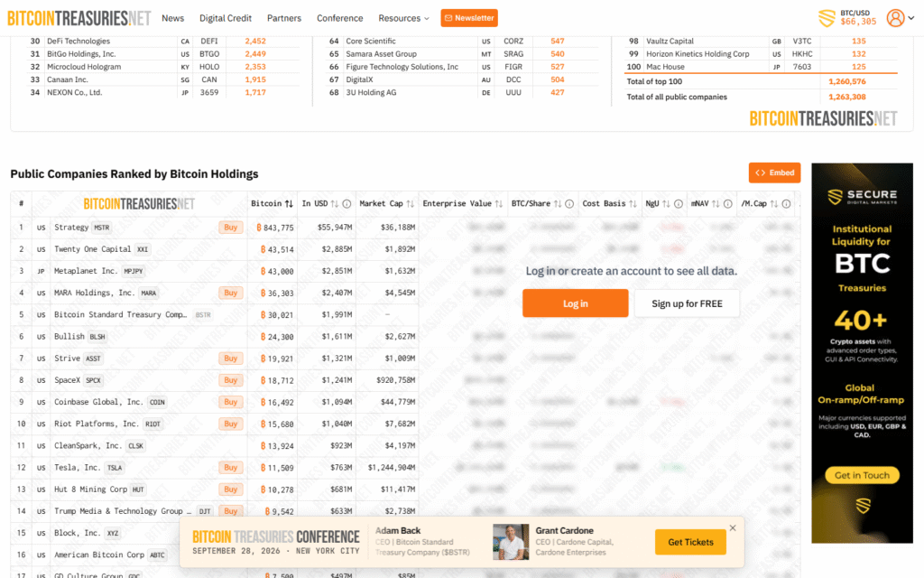
Task: Open Bullish BLSH company link
Action: coord(69,337)
